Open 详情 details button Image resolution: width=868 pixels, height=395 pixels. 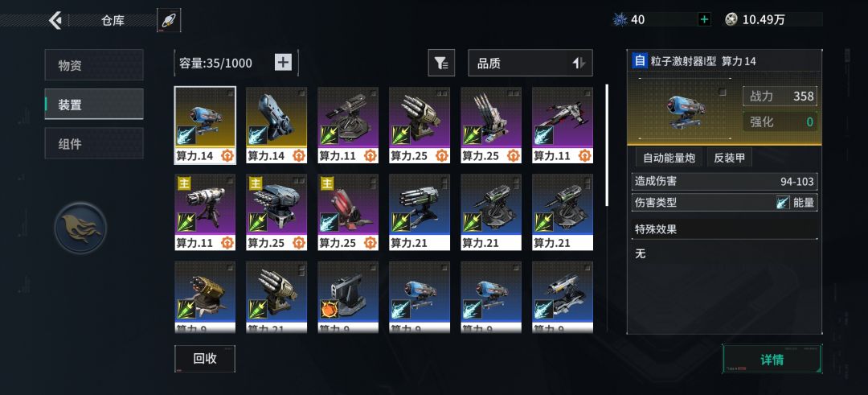[772, 359]
